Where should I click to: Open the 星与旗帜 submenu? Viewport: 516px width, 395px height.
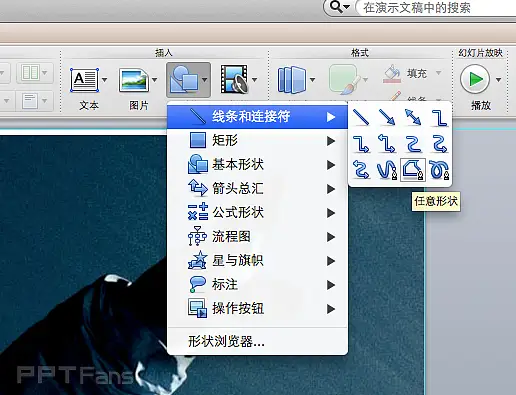(257, 261)
